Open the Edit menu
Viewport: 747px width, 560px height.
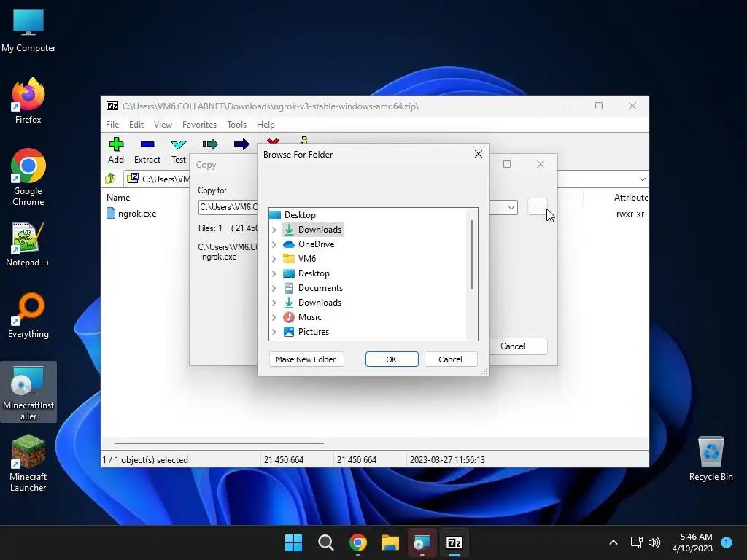click(136, 124)
